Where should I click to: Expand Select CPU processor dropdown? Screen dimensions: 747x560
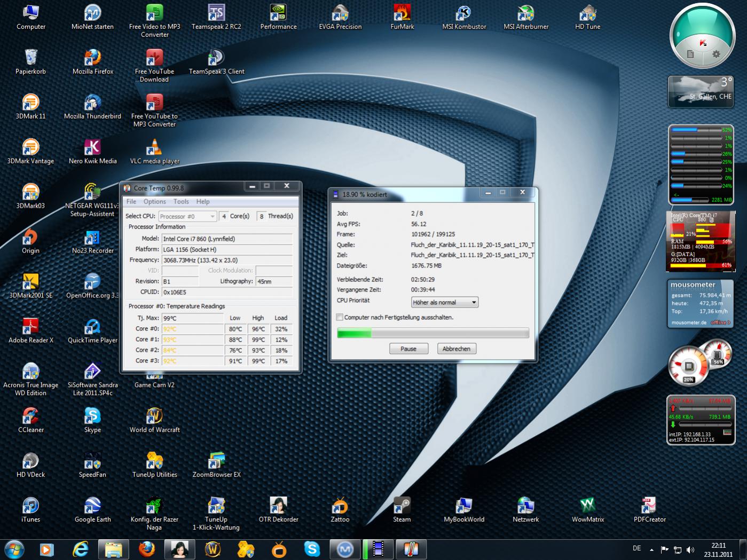point(187,216)
